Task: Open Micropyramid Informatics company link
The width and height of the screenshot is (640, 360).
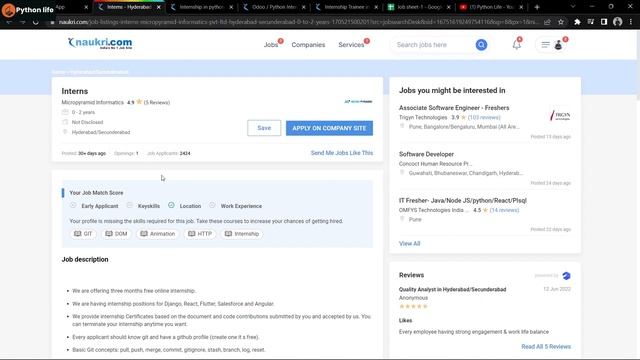Action: click(93, 102)
